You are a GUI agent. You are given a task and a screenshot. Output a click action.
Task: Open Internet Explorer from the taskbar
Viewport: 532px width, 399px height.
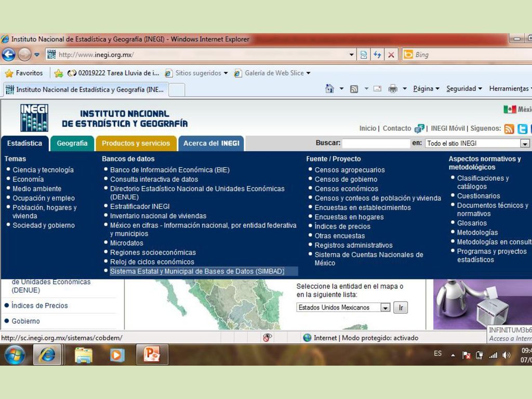[x=47, y=354]
